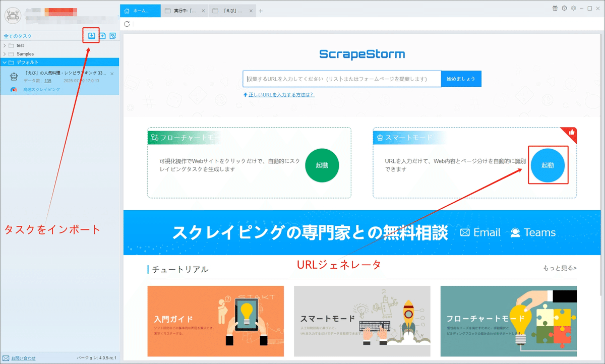Click the robot icon of the えび task
Image resolution: width=605 pixels, height=364 pixels.
coord(14,77)
